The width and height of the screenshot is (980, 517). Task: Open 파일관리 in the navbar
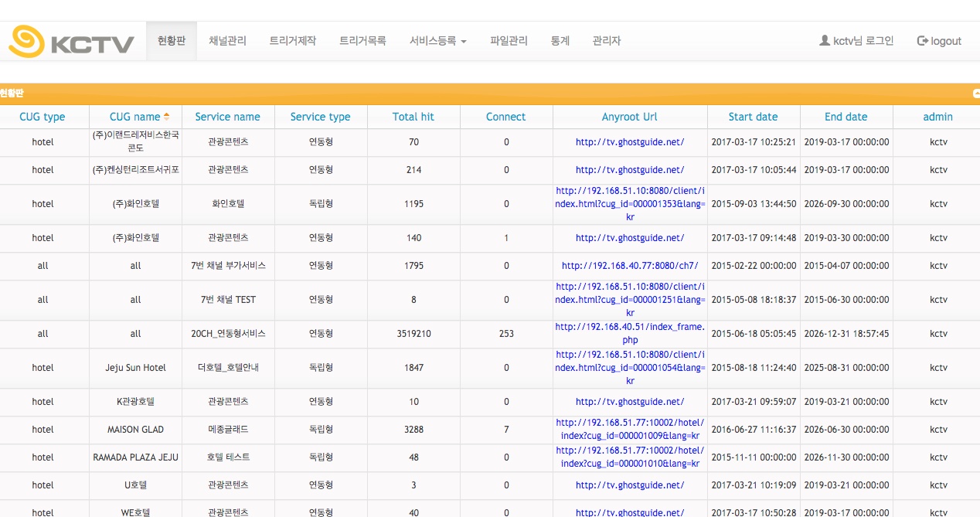[509, 41]
